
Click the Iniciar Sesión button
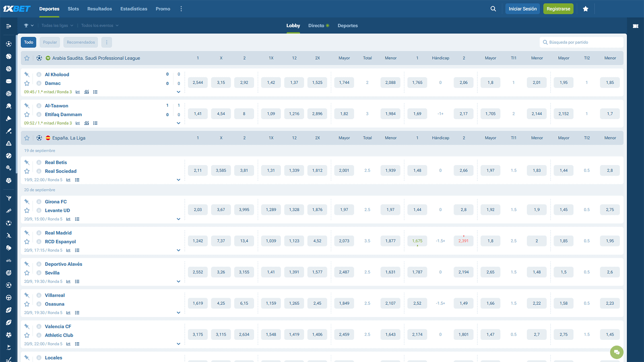522,9
